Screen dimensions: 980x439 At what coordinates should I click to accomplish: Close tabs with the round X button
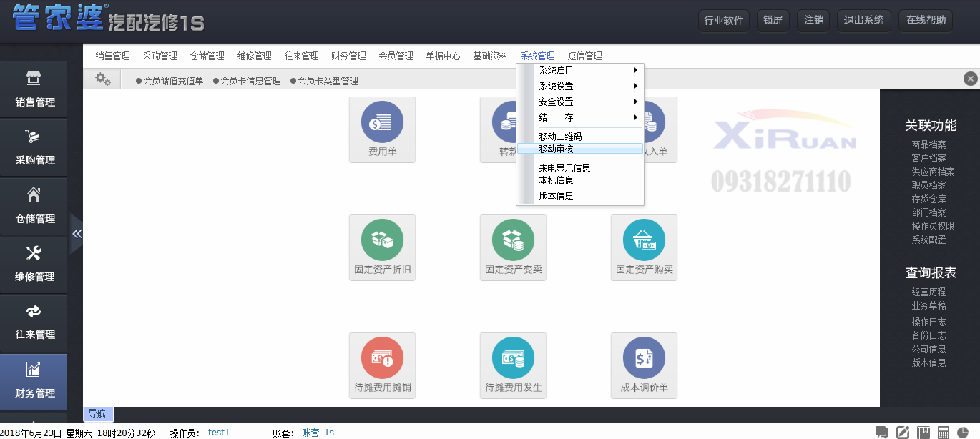970,79
